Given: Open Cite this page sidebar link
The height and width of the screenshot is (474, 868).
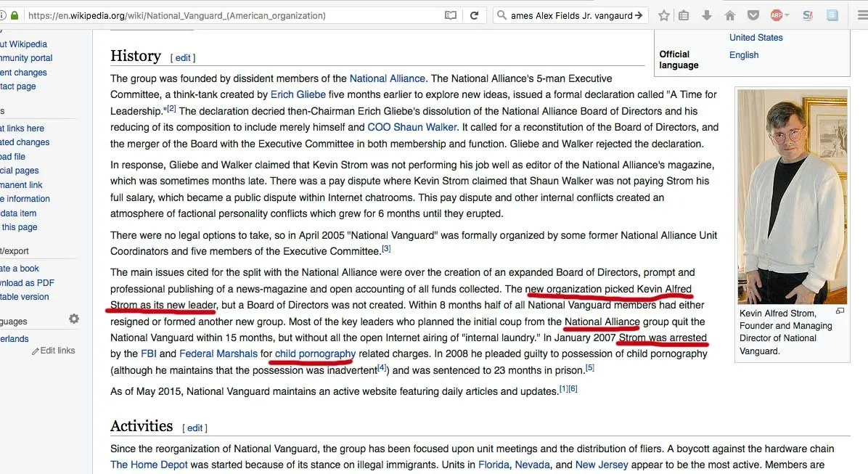Looking at the screenshot, I should click(x=19, y=227).
